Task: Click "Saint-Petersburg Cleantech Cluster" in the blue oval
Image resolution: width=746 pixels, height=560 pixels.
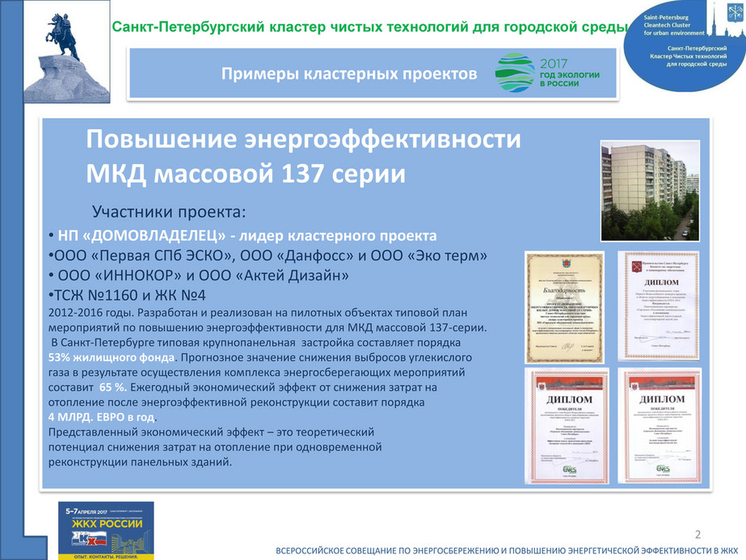Action: click(667, 21)
